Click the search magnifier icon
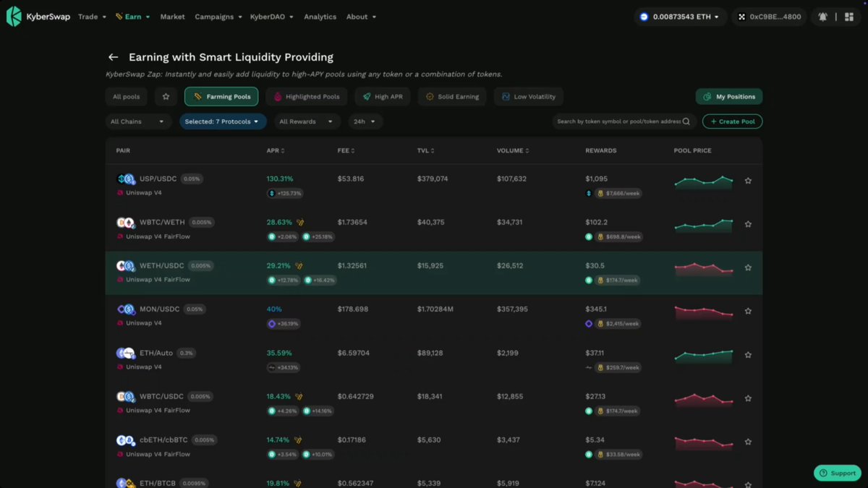The image size is (868, 488). (x=686, y=121)
